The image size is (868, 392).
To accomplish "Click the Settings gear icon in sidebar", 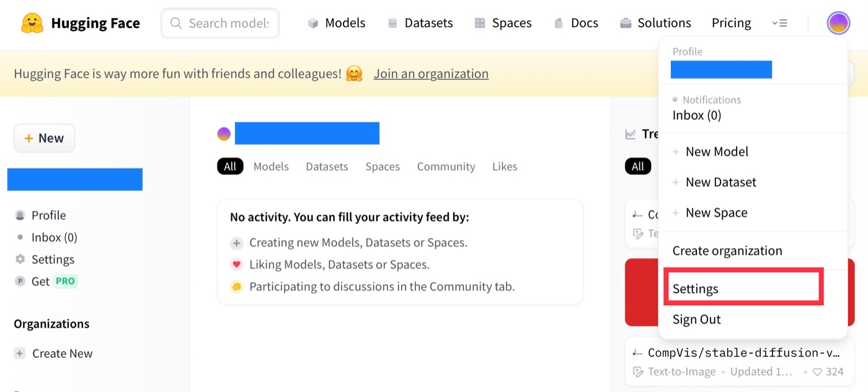I will (20, 259).
